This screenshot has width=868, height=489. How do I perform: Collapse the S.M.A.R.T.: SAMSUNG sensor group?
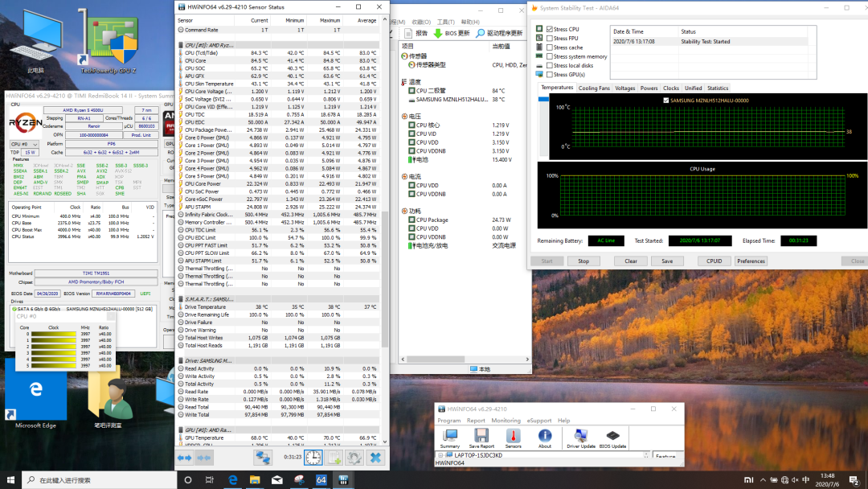(x=181, y=299)
